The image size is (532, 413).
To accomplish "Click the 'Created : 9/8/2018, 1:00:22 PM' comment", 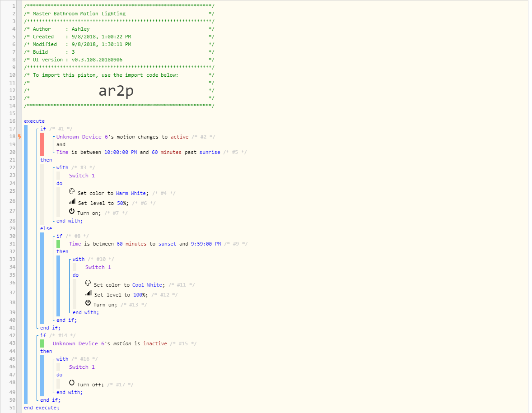I will click(x=82, y=37).
